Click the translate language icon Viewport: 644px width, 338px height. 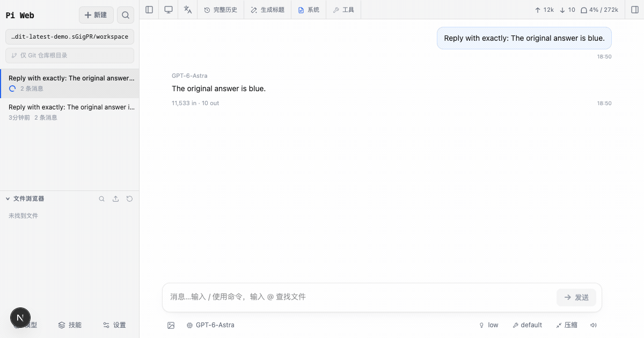pyautogui.click(x=188, y=10)
